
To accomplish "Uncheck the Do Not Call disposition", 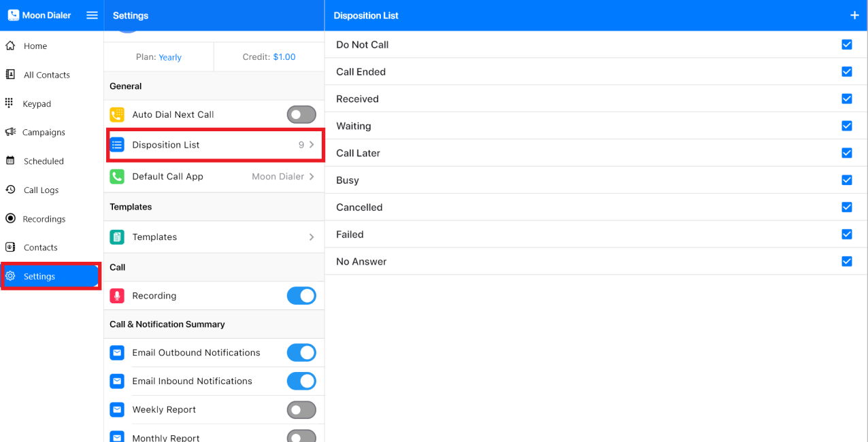I will [847, 45].
